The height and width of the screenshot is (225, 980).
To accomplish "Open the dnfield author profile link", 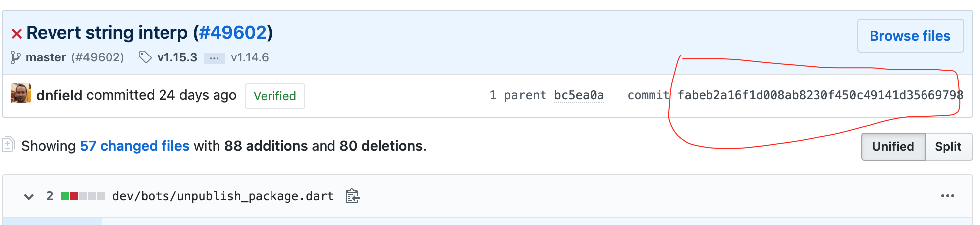I will coord(59,95).
